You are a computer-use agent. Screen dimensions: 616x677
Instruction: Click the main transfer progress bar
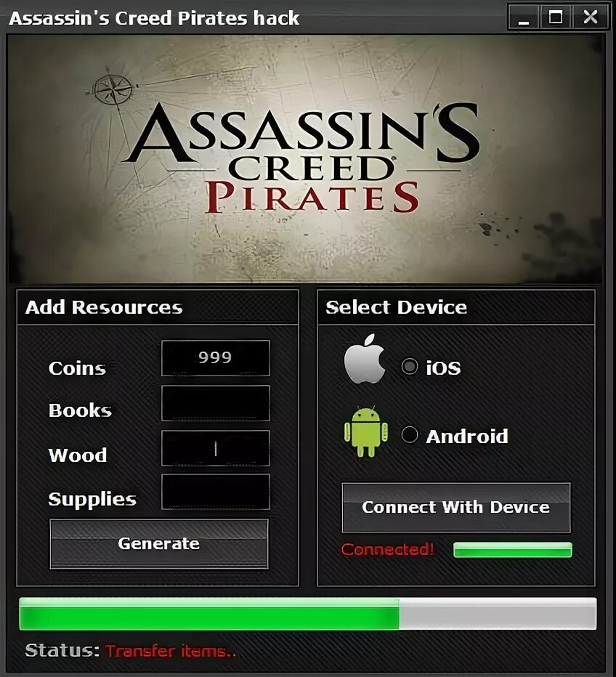click(x=308, y=614)
